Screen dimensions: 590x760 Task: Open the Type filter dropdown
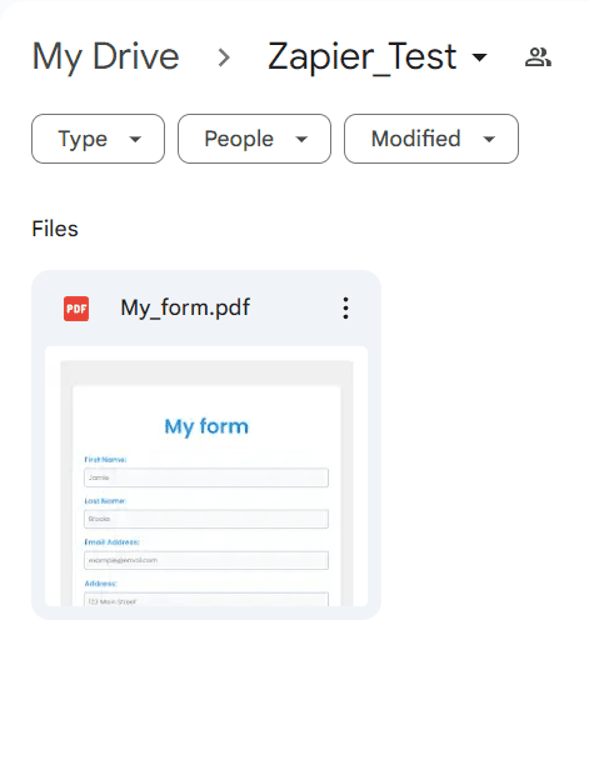coord(98,139)
